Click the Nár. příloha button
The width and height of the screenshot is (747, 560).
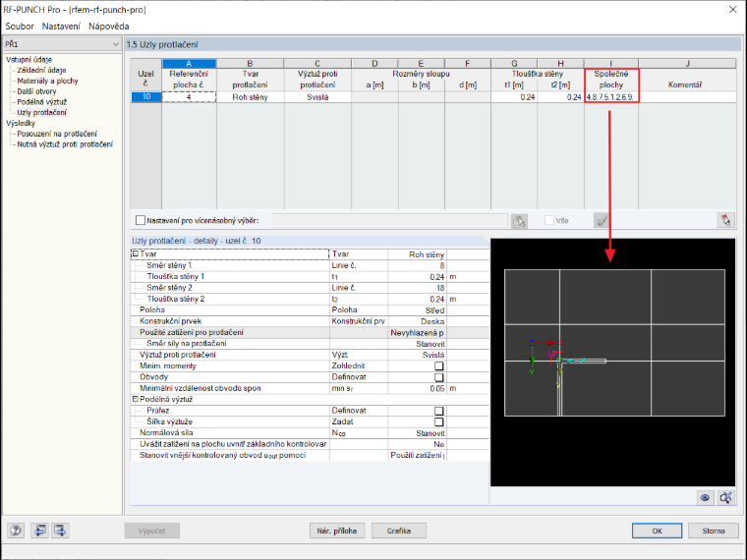pyautogui.click(x=337, y=531)
